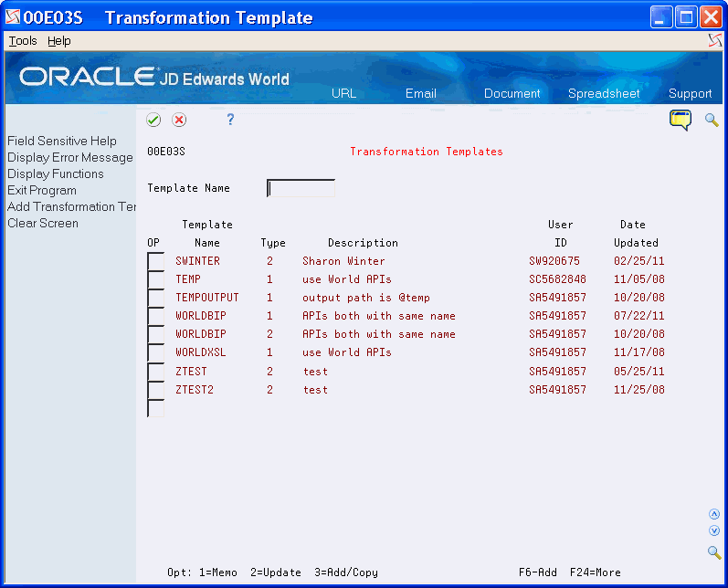Click the page down arrow icon
The width and height of the screenshot is (728, 588).
click(x=714, y=530)
